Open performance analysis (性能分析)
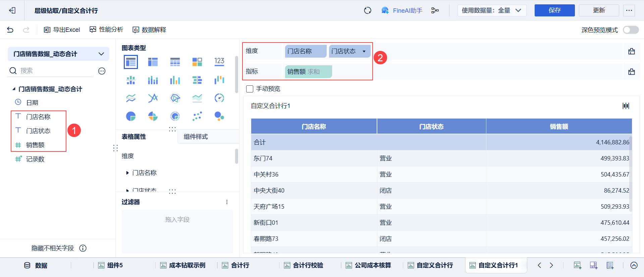644x277 pixels. click(106, 29)
